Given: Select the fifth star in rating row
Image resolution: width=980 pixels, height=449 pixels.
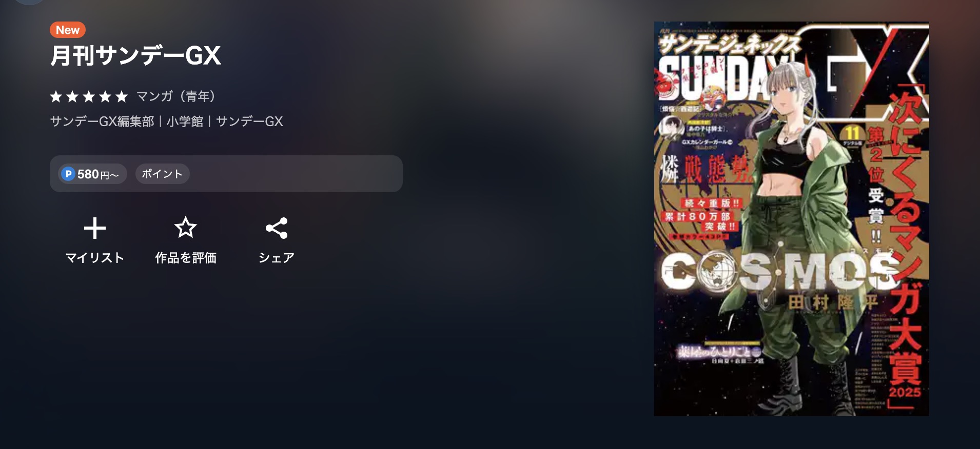Looking at the screenshot, I should [122, 96].
